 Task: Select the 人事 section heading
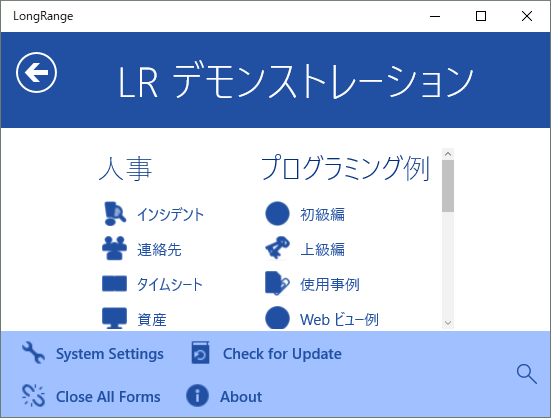[x=125, y=169]
